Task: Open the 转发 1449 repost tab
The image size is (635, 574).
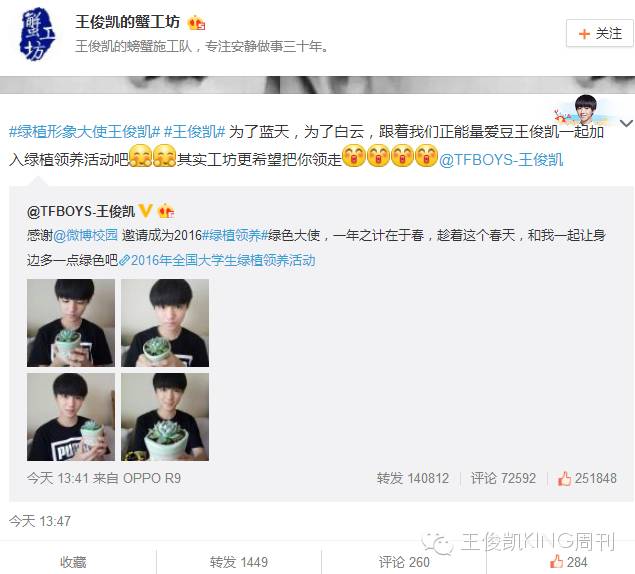Action: (239, 562)
